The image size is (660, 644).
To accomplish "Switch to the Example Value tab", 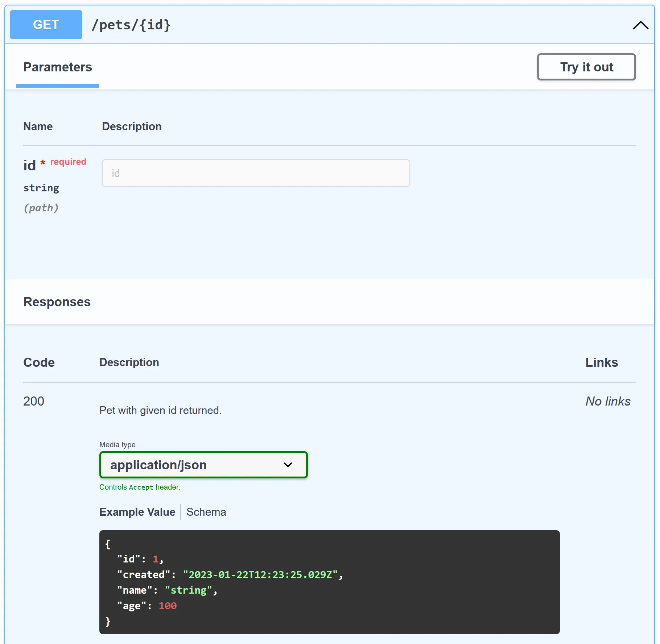I will tap(137, 512).
